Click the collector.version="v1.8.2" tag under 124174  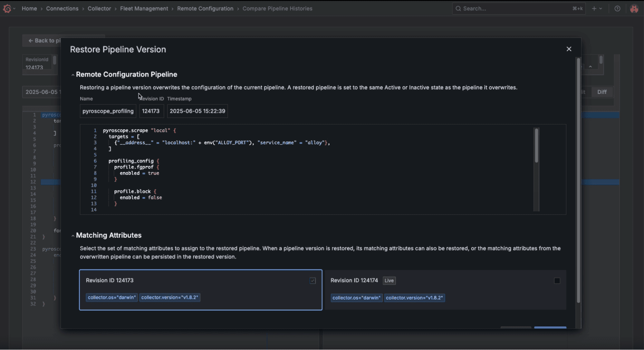click(415, 298)
